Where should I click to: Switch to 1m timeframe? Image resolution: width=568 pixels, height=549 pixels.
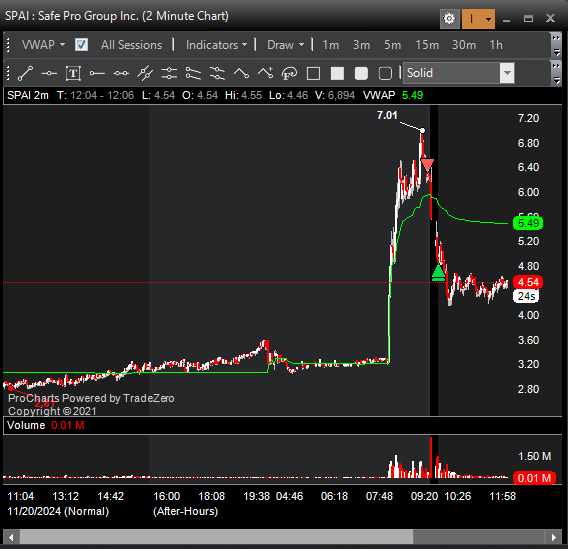[x=331, y=45]
